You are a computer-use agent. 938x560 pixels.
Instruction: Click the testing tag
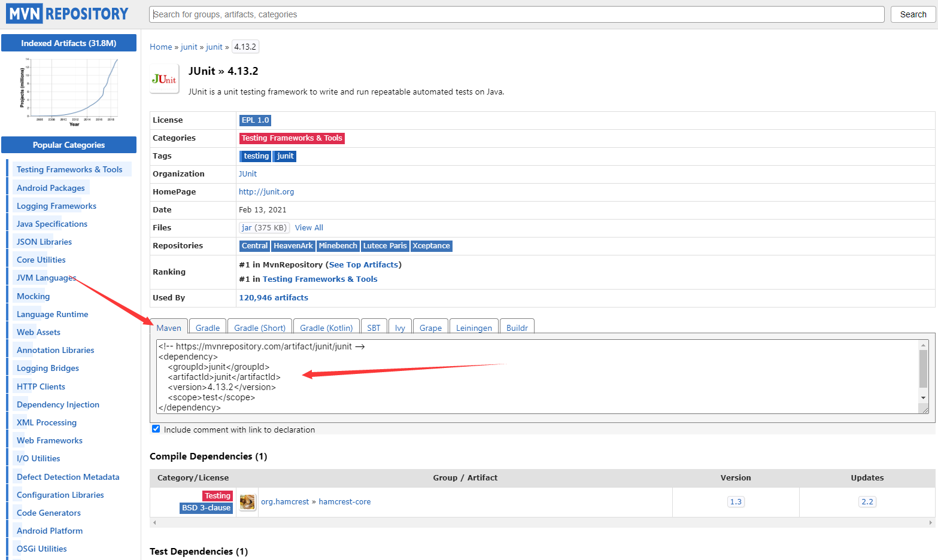click(x=256, y=156)
